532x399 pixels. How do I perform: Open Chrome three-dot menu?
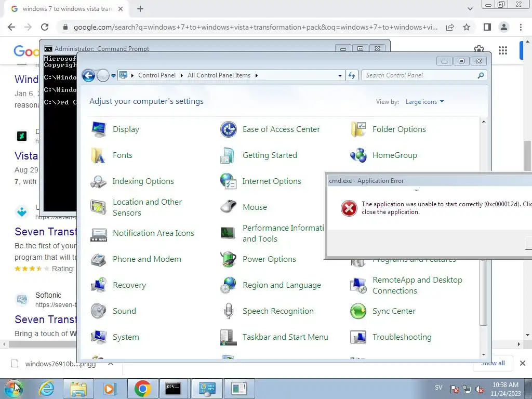[x=521, y=27]
